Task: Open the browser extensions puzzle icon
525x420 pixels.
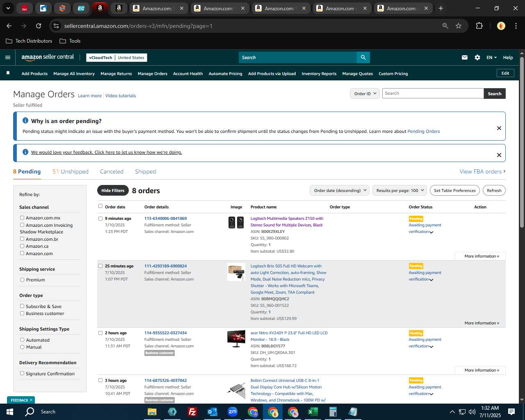Action: click(479, 26)
